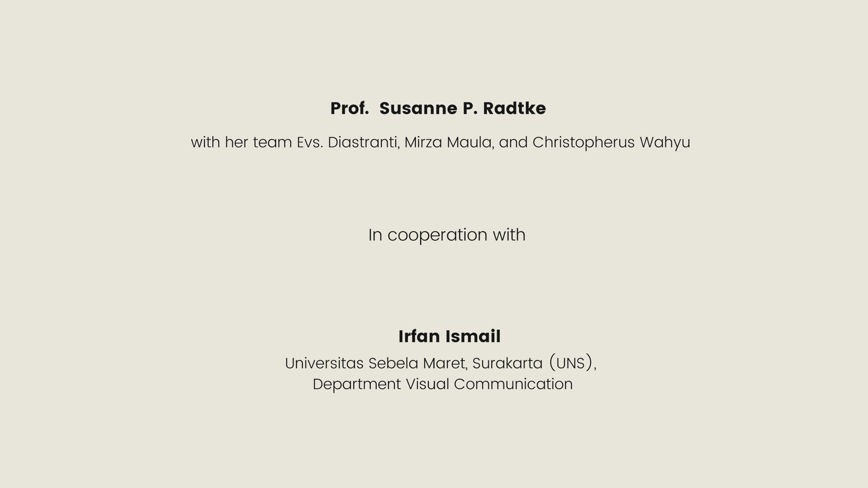Select the word "Sebela"
The width and height of the screenshot is (868, 488).
(393, 364)
